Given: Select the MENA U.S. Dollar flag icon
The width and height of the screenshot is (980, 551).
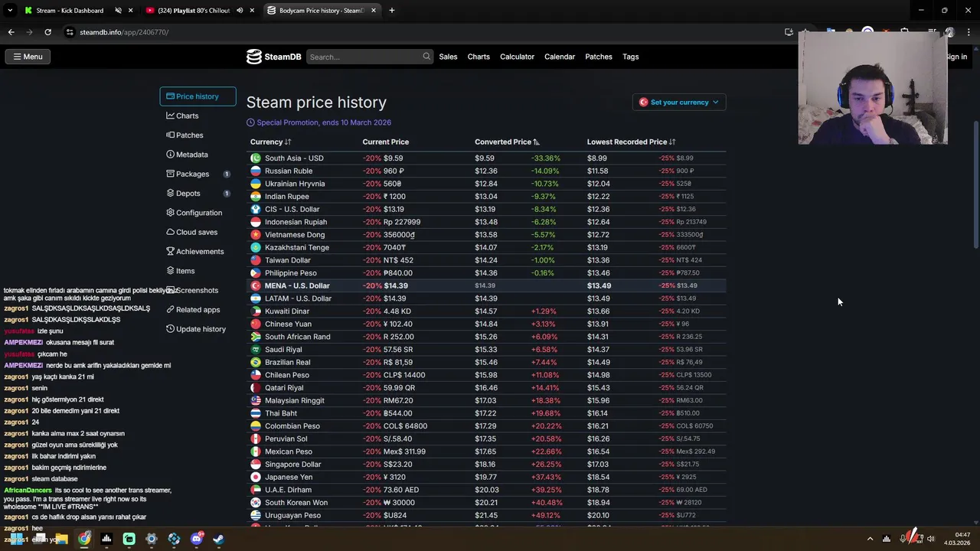Looking at the screenshot, I should (256, 285).
